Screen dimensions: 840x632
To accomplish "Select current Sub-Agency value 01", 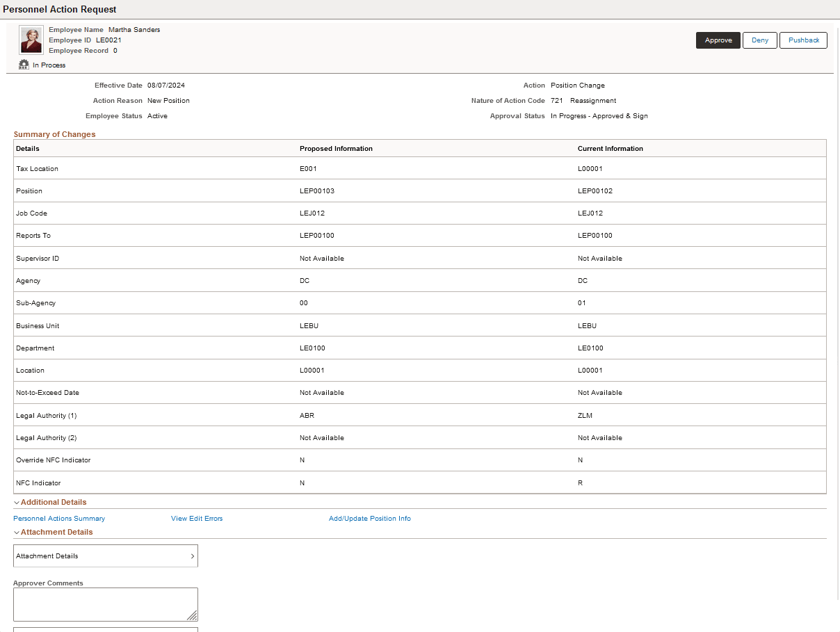I will click(x=582, y=303).
